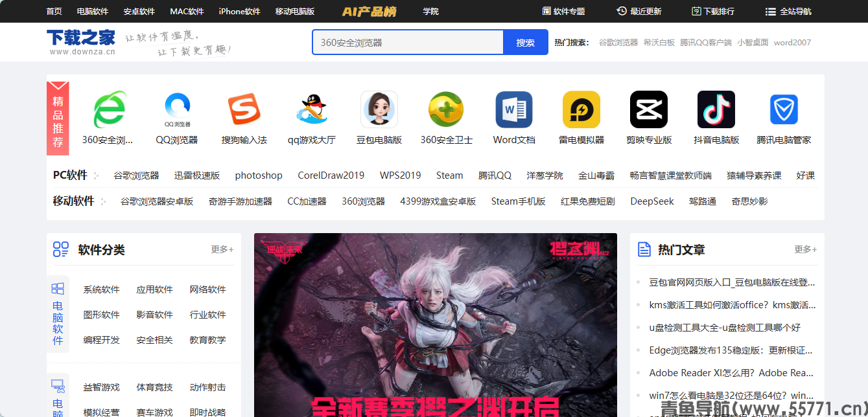This screenshot has width=868, height=417.
Task: Focus the search input field
Action: click(x=408, y=42)
